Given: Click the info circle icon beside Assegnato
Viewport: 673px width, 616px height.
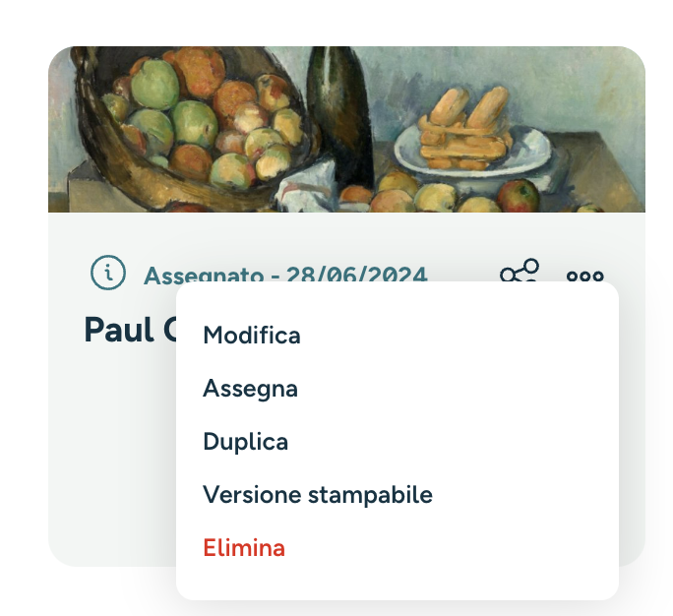Looking at the screenshot, I should coord(108,273).
